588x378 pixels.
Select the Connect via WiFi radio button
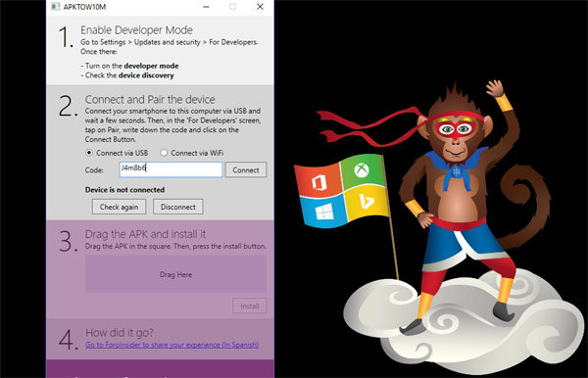pos(164,153)
